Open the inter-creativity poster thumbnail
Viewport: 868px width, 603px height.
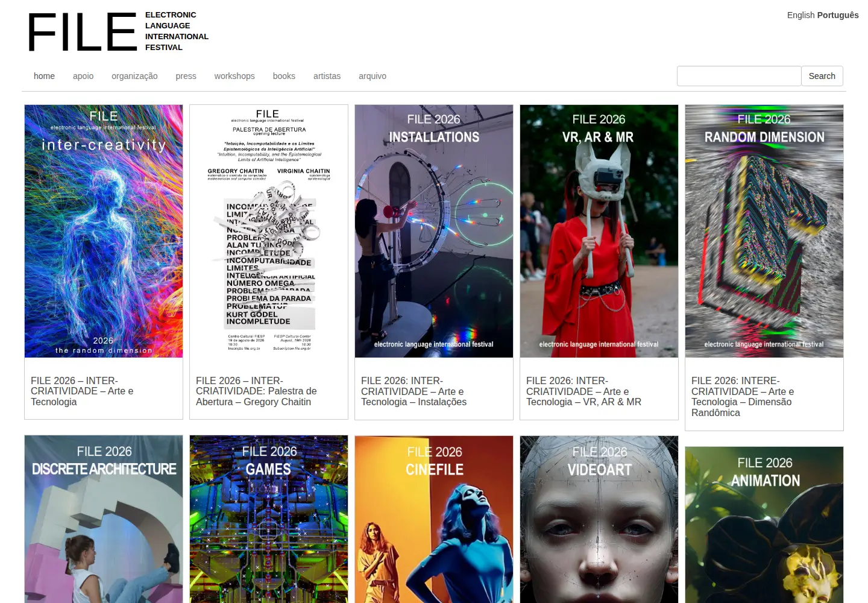[x=104, y=231]
